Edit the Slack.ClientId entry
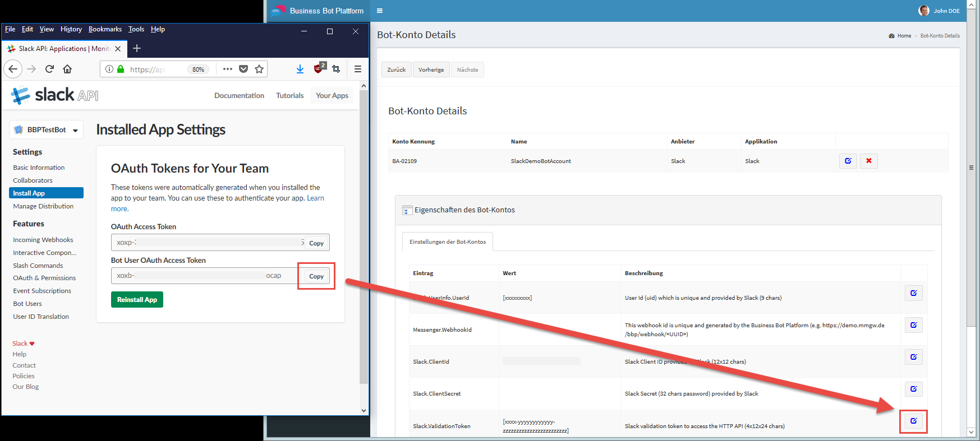This screenshot has width=980, height=441. coord(914,357)
